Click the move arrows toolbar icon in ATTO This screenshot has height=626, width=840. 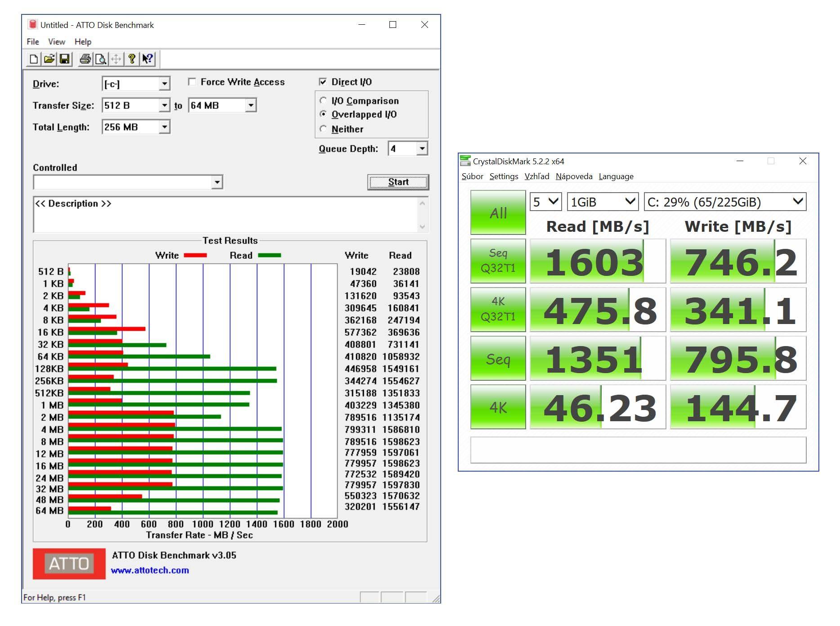[x=116, y=59]
